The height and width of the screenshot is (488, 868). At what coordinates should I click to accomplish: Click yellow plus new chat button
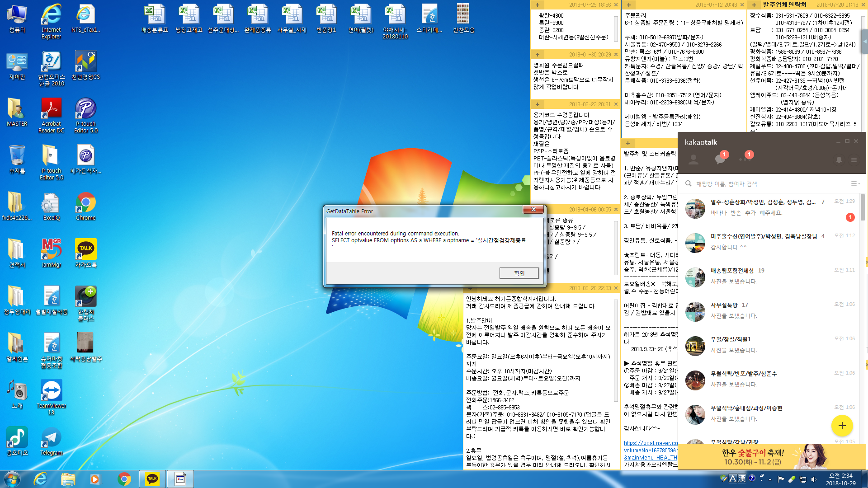pos(842,425)
